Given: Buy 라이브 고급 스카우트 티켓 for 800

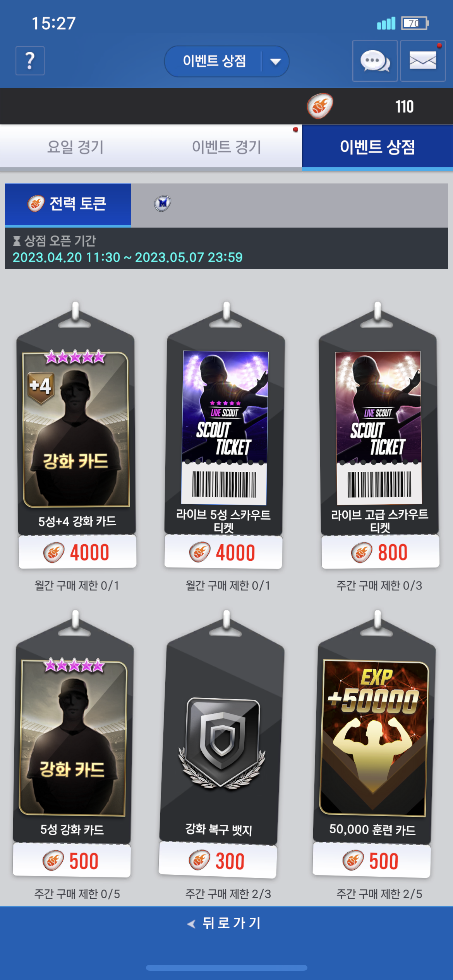Looking at the screenshot, I should [380, 552].
